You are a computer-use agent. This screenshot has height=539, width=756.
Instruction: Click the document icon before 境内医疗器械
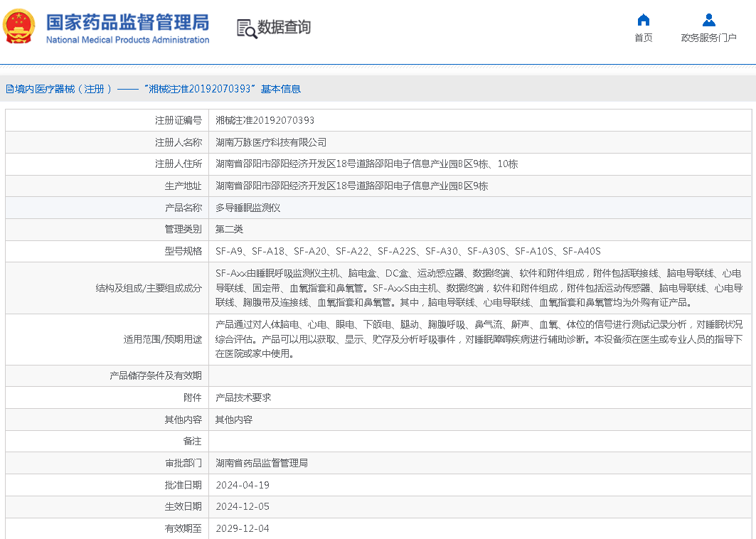pyautogui.click(x=9, y=89)
